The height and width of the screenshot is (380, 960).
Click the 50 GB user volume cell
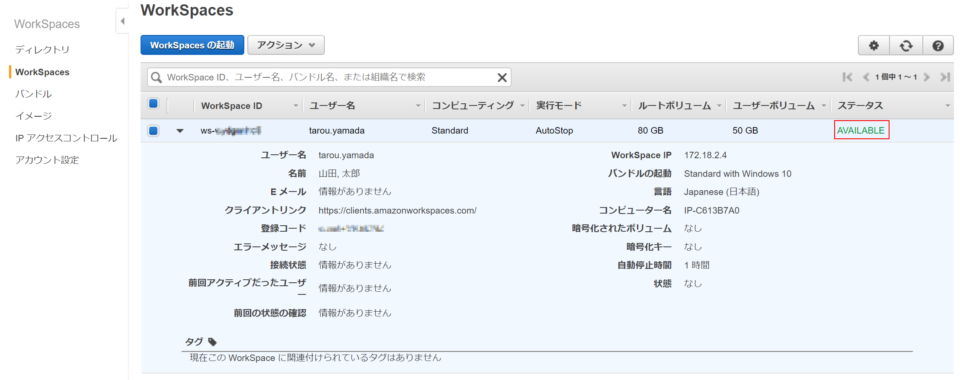pyautogui.click(x=745, y=130)
